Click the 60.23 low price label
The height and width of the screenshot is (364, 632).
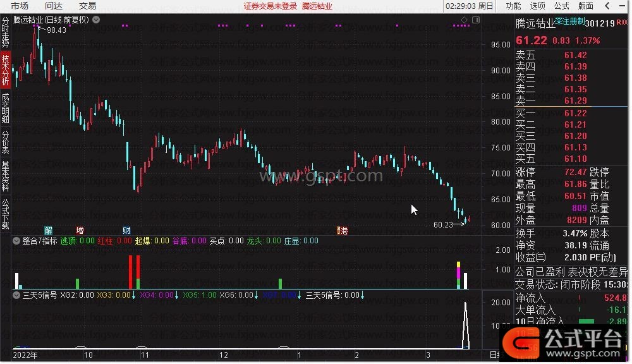click(x=444, y=224)
